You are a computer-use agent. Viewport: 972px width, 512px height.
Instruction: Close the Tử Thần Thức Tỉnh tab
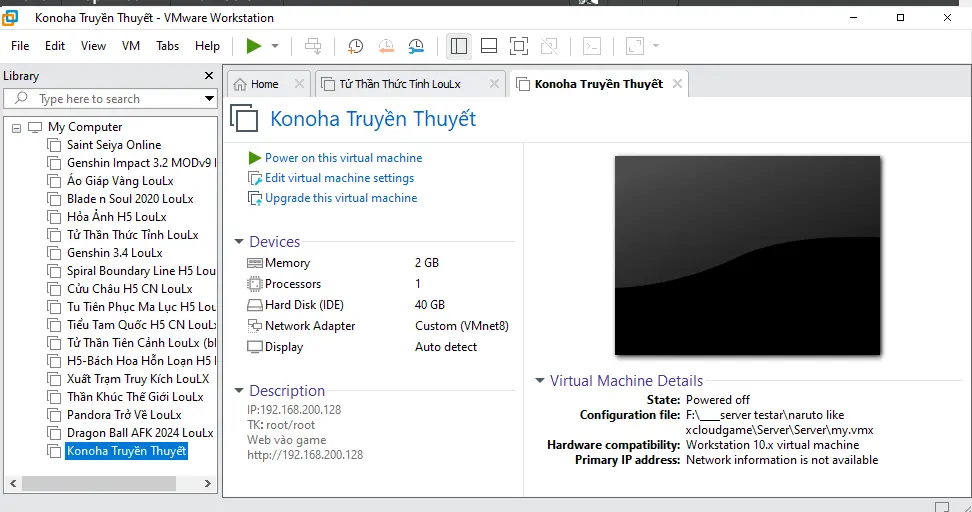(x=494, y=83)
